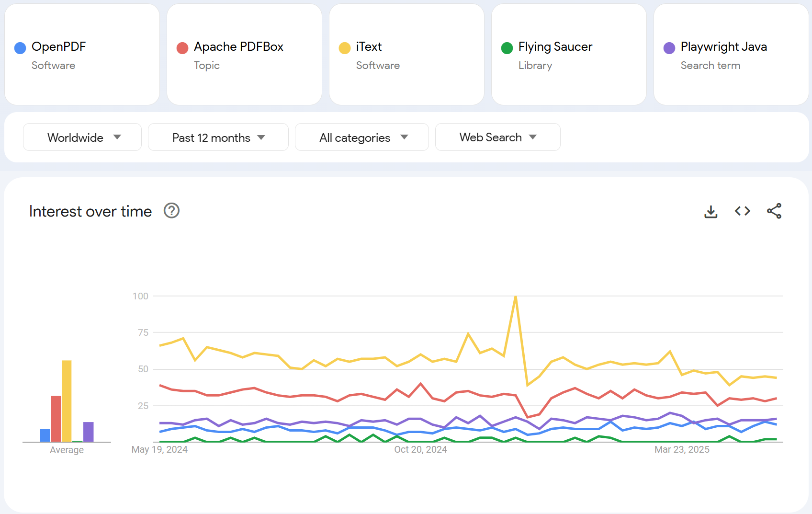Edit the Apache PDFBox term card

[x=244, y=54]
